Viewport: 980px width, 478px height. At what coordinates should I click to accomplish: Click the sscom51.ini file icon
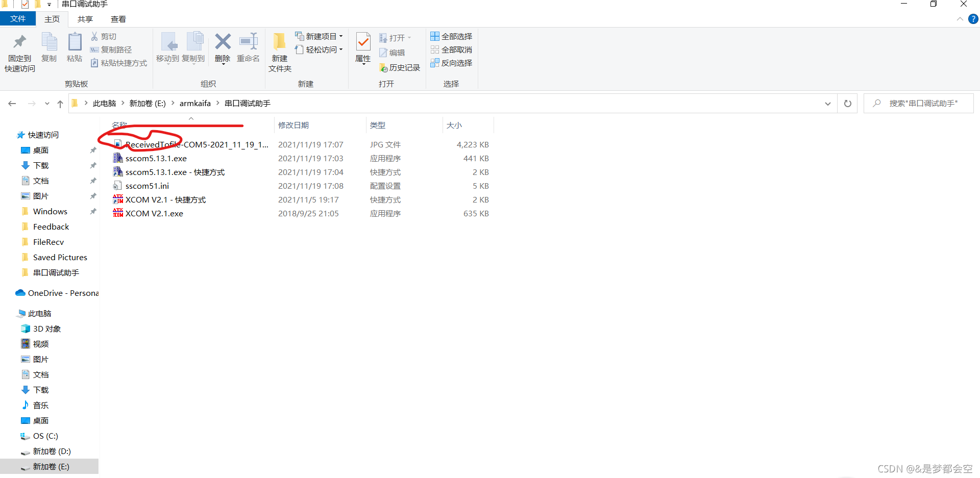(118, 186)
